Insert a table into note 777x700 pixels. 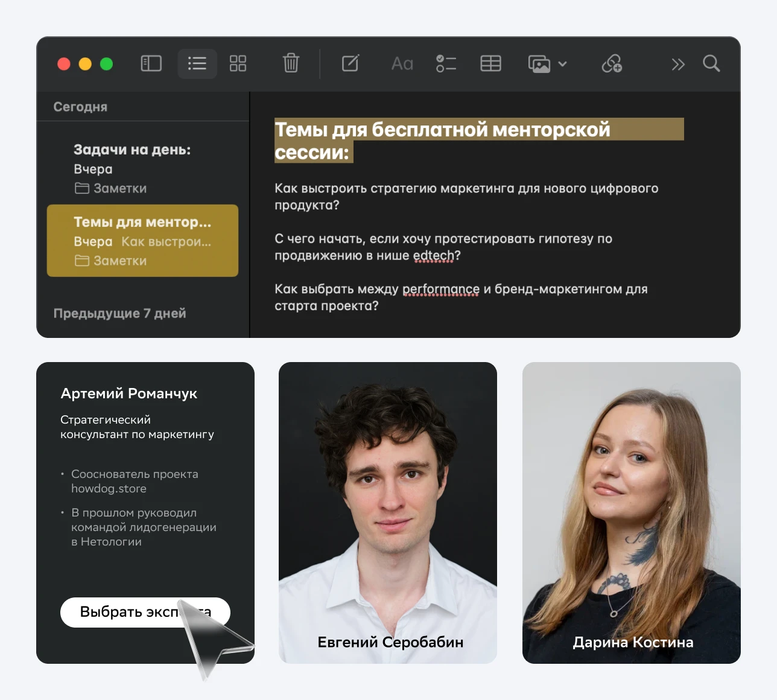490,63
